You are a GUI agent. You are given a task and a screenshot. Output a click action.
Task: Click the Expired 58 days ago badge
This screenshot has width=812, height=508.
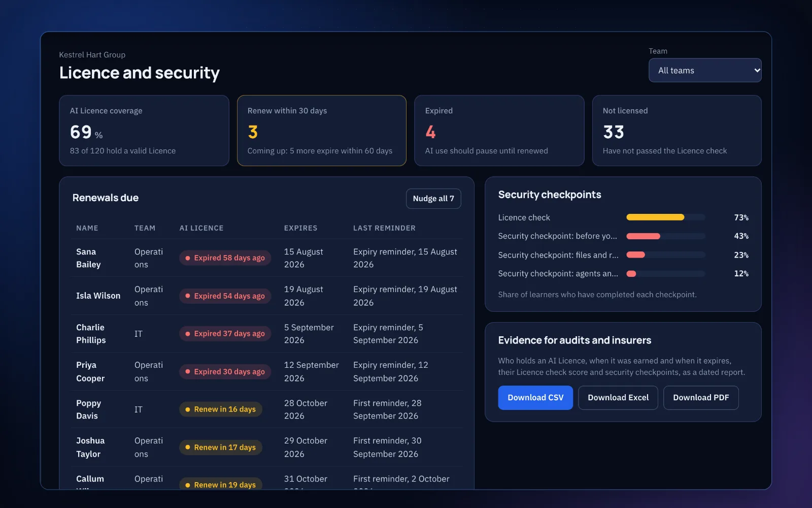(225, 258)
